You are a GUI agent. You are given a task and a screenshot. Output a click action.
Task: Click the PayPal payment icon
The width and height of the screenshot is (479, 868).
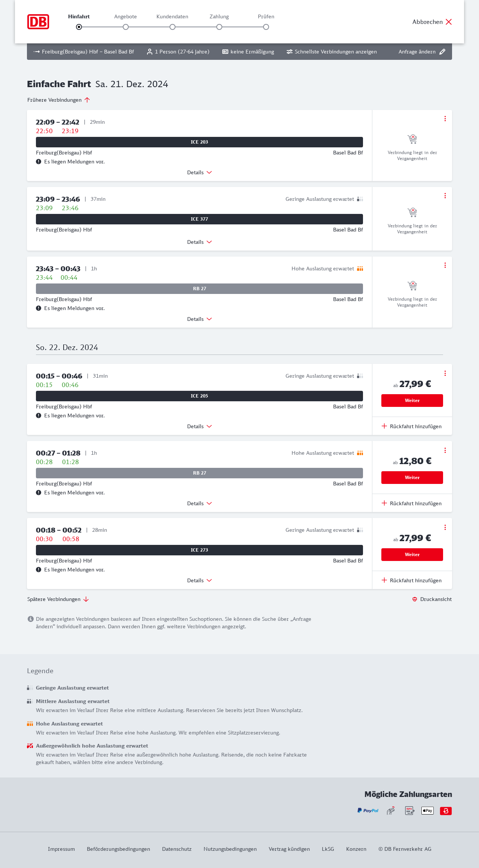point(368,810)
